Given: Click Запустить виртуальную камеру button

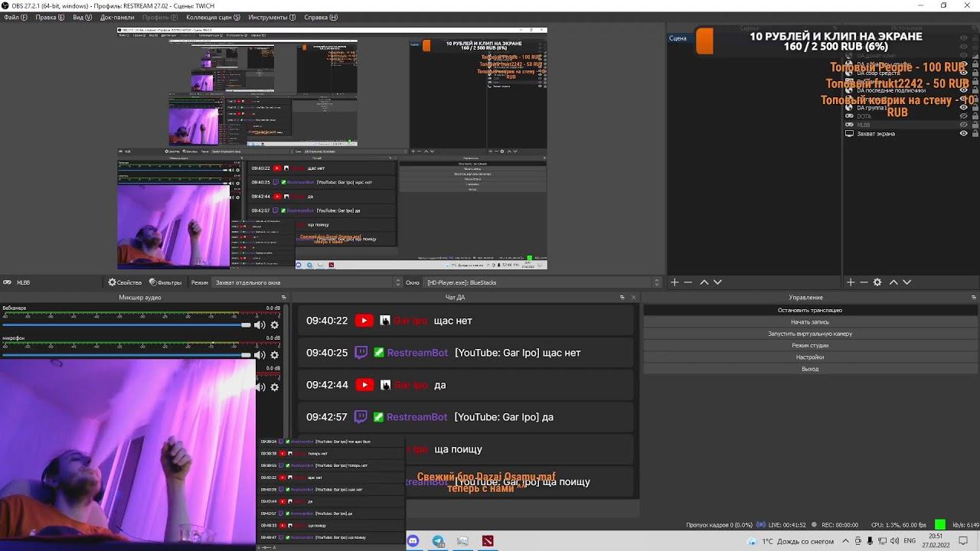Looking at the screenshot, I should tap(810, 334).
